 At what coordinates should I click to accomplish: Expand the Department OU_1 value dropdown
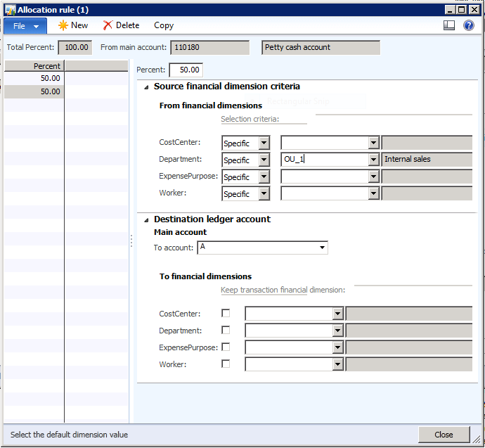click(374, 160)
